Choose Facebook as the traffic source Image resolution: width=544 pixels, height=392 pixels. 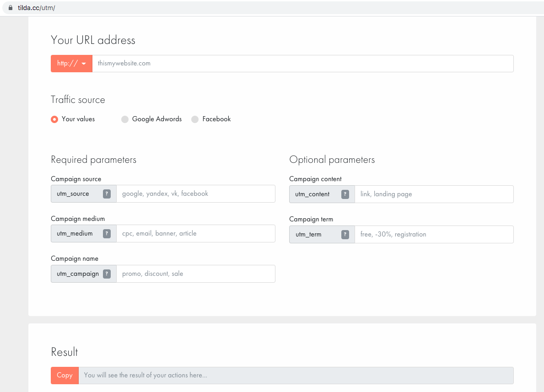(x=195, y=119)
